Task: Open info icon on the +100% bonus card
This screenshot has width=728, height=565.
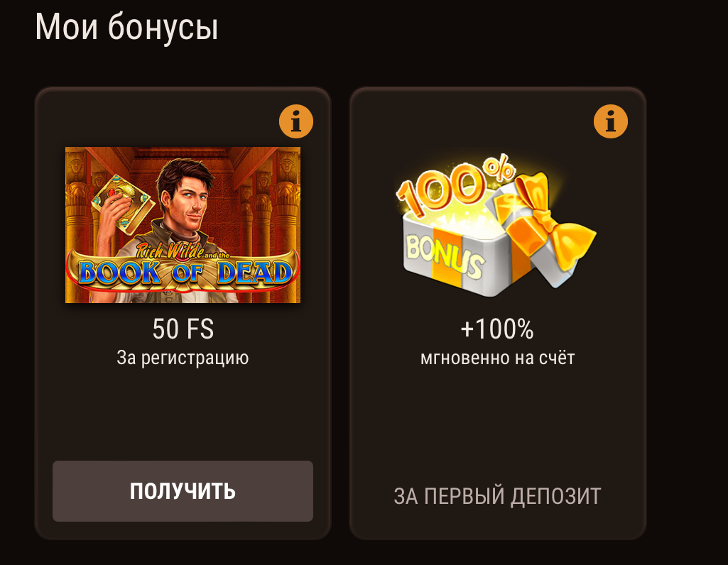Action: click(x=611, y=121)
